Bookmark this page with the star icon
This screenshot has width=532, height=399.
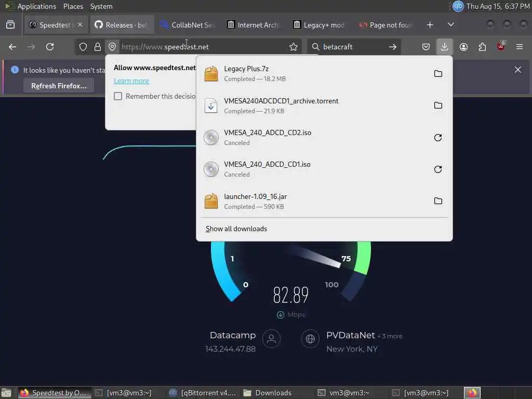[x=294, y=47]
